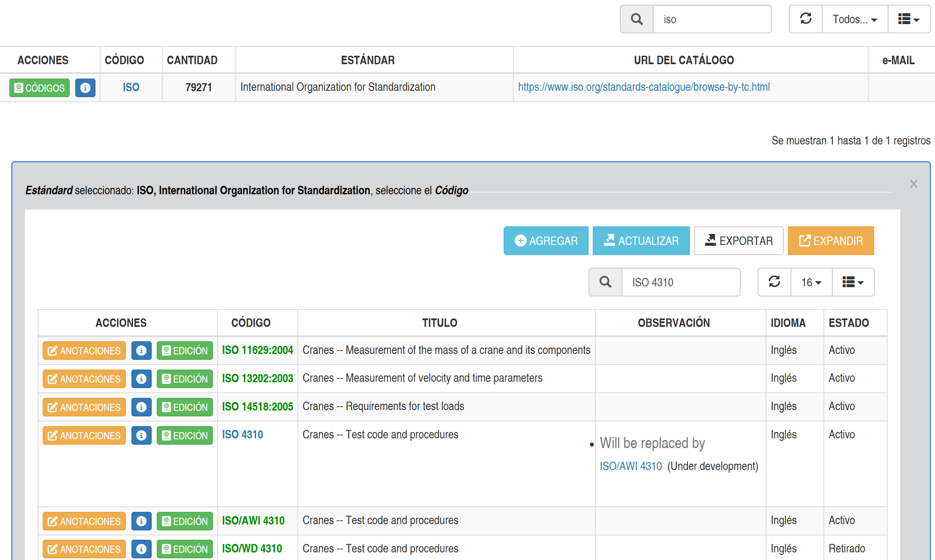This screenshot has width=935, height=560.
Task: Click the ACTUALIZAR button
Action: pyautogui.click(x=641, y=241)
